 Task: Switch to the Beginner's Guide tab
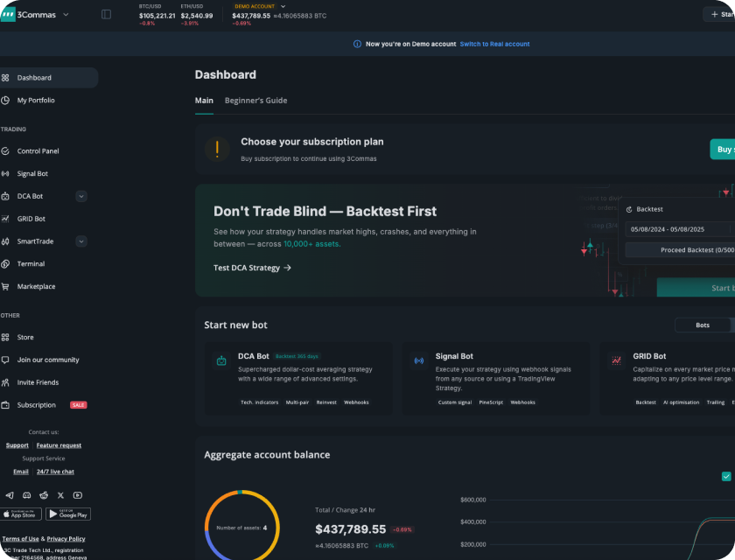click(x=255, y=101)
